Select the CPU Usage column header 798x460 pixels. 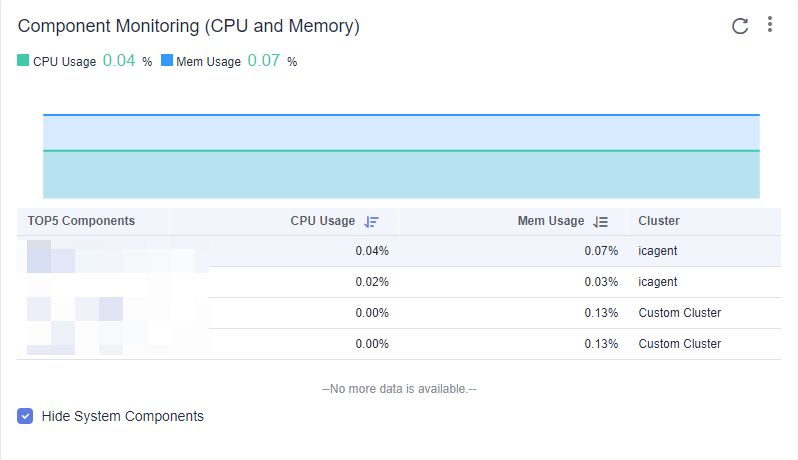click(323, 221)
